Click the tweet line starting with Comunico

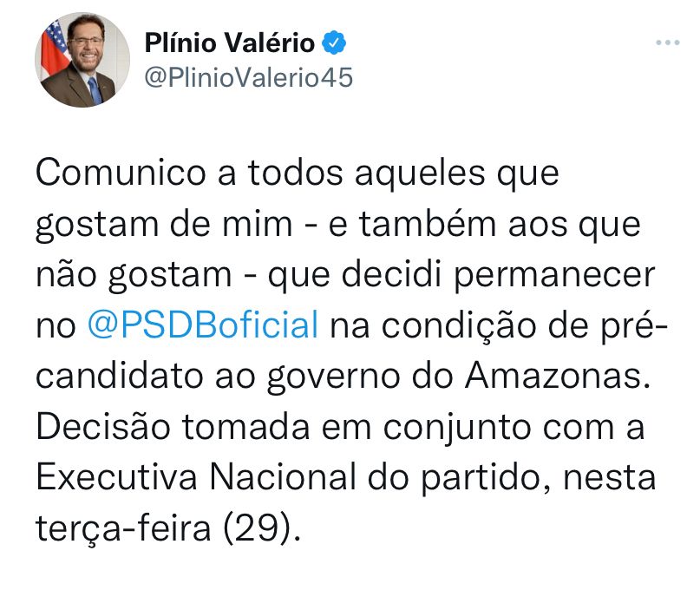(x=298, y=174)
